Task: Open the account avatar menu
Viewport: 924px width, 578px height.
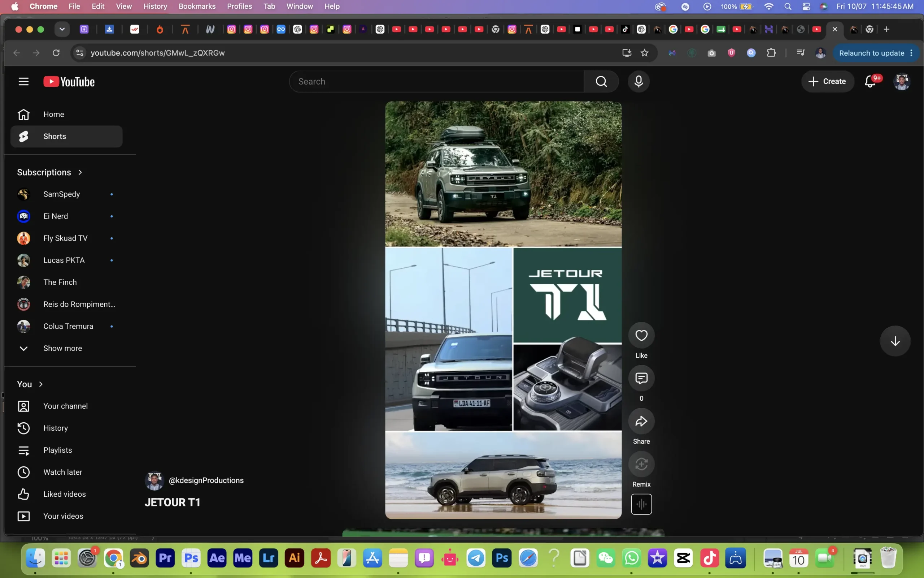Action: (902, 81)
